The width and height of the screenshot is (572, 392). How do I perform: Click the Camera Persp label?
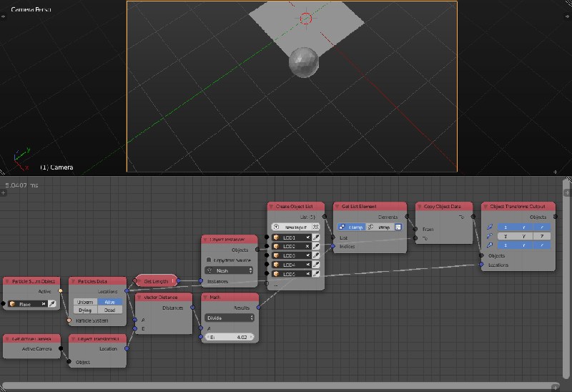pyautogui.click(x=31, y=9)
